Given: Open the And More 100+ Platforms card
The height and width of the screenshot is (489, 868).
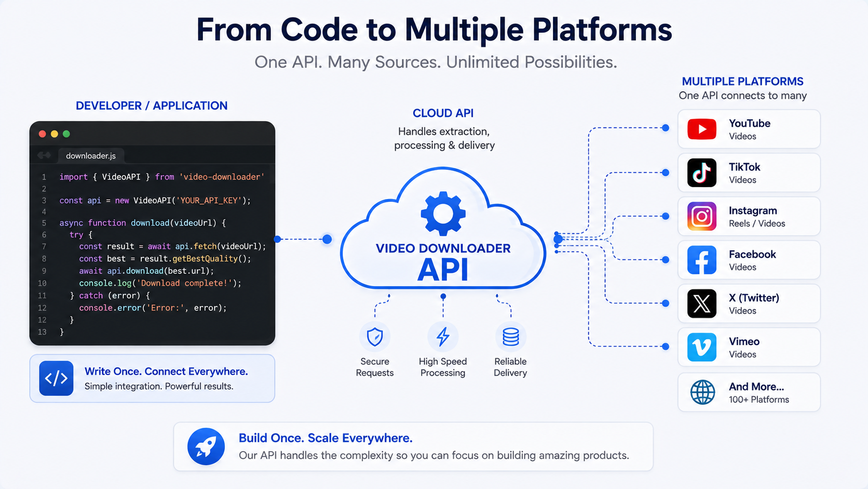Looking at the screenshot, I should point(749,392).
